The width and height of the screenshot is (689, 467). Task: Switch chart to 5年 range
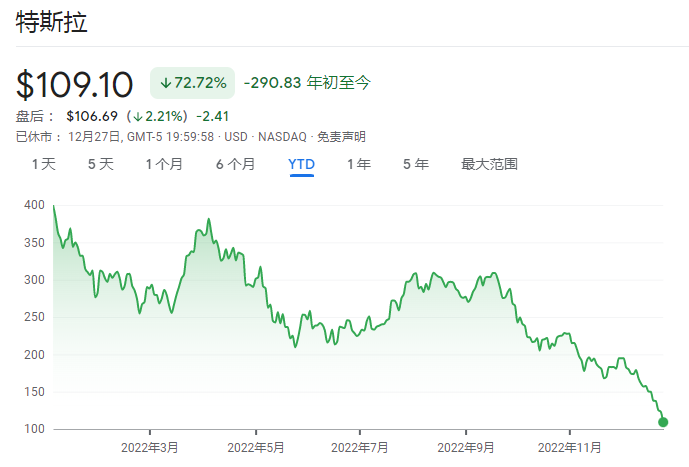tap(416, 164)
